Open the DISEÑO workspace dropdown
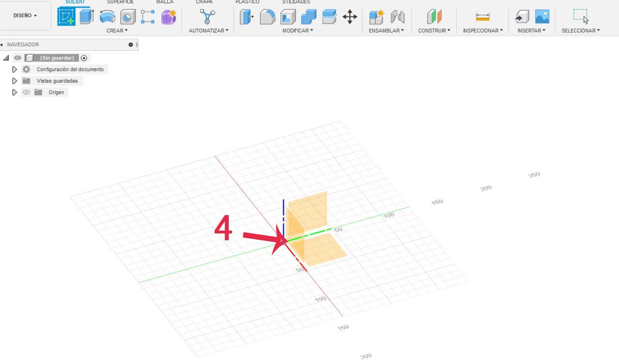The height and width of the screenshot is (364, 619). tap(25, 15)
